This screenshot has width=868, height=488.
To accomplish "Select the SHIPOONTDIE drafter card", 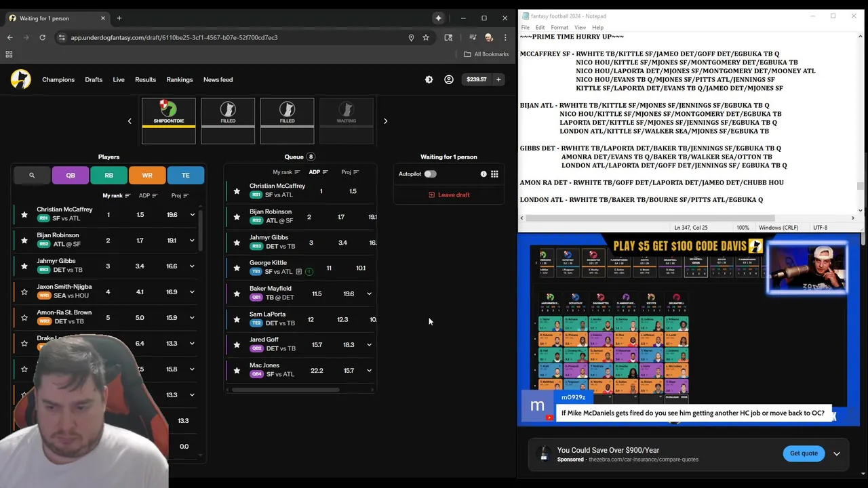I will (169, 121).
